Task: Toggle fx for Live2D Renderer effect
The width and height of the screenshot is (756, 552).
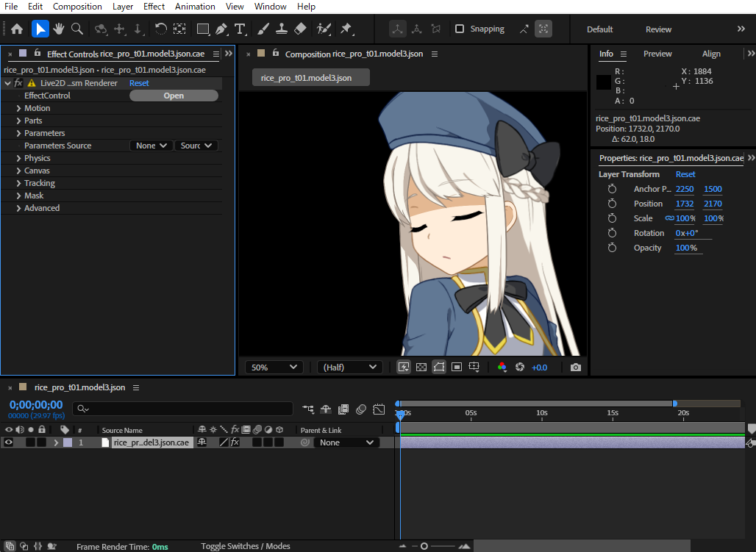Action: [x=18, y=83]
